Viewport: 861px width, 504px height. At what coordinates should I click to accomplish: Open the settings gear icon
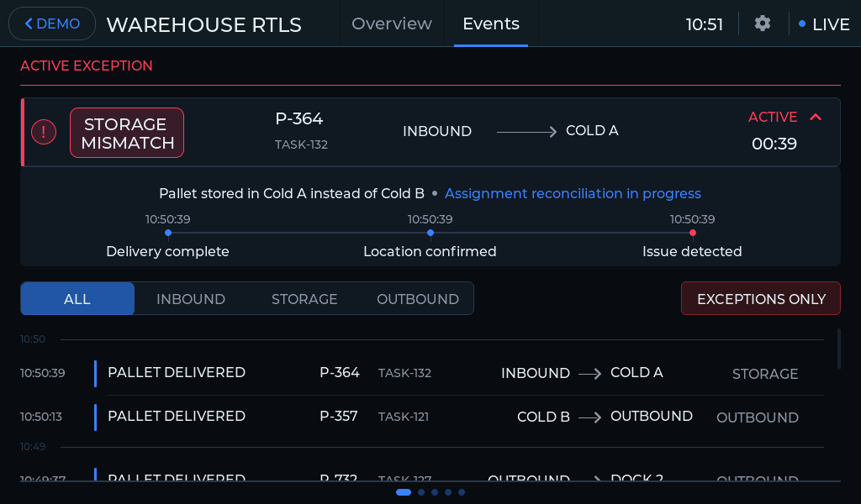762,24
